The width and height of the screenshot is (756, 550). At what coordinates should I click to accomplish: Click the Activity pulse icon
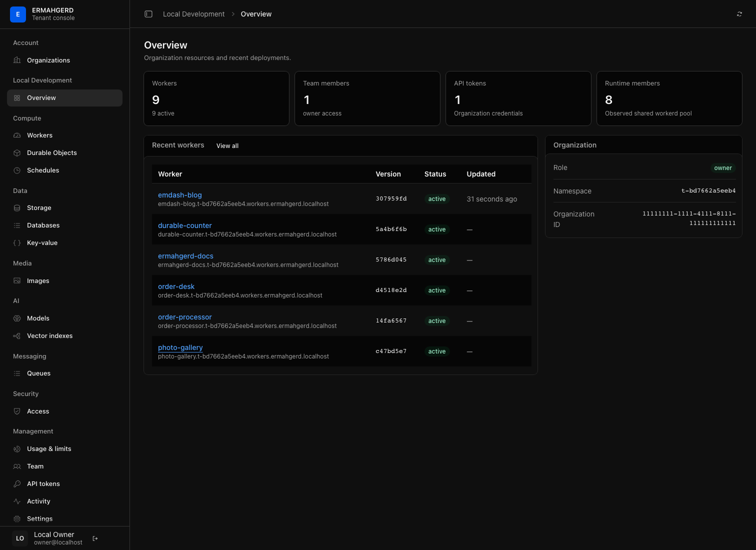[17, 501]
